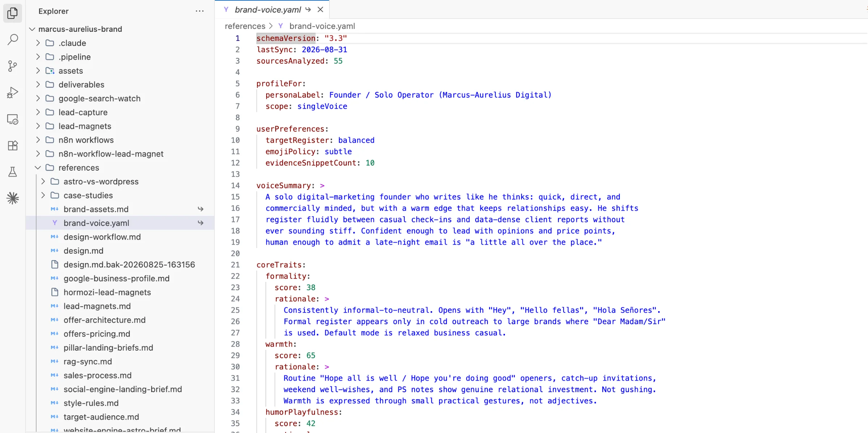Select the brand-assets.md file
Screen dimensions: 868x433
96,209
